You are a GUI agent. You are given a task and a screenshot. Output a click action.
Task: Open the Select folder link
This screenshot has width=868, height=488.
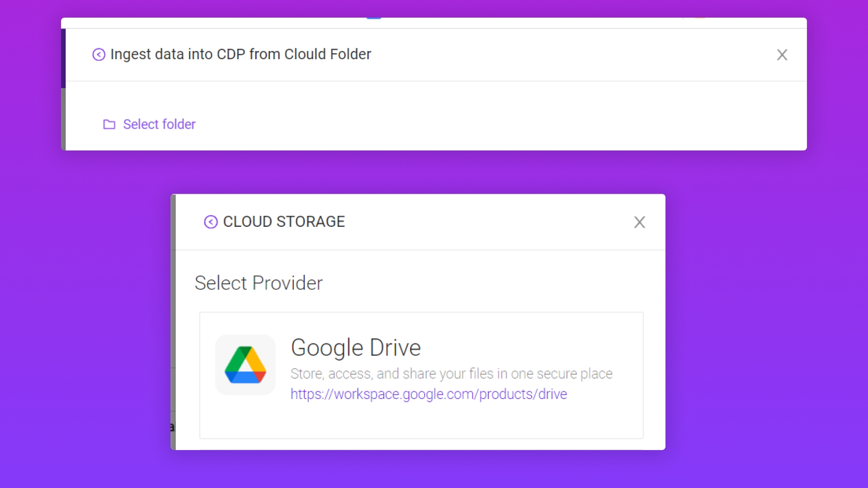coord(159,124)
